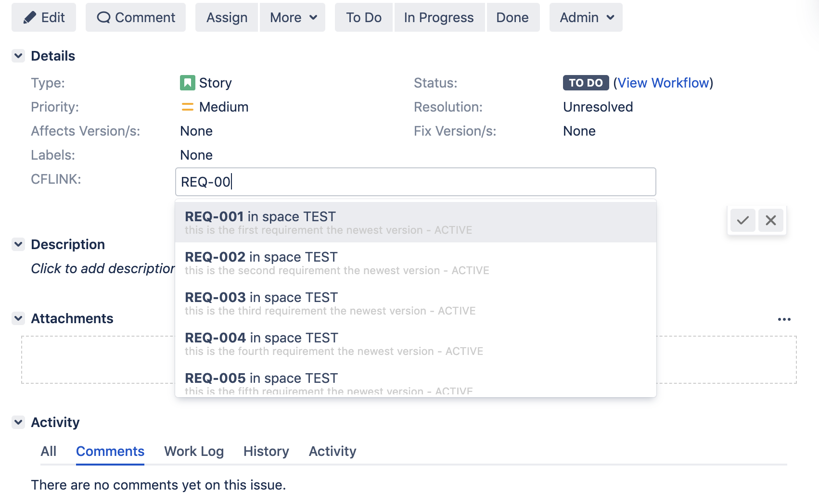
Task: Confirm the CFLINK edit with the checkmark icon
Action: (742, 220)
